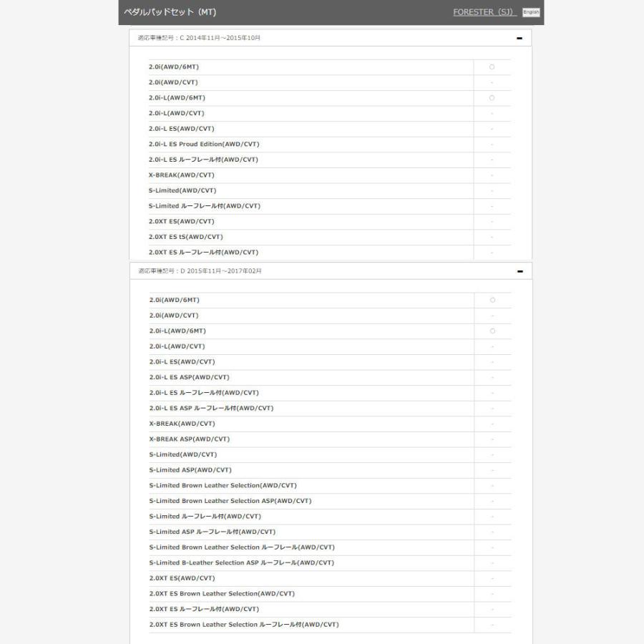644x644 pixels.
Task: Switch language with the English button
Action: point(531,12)
